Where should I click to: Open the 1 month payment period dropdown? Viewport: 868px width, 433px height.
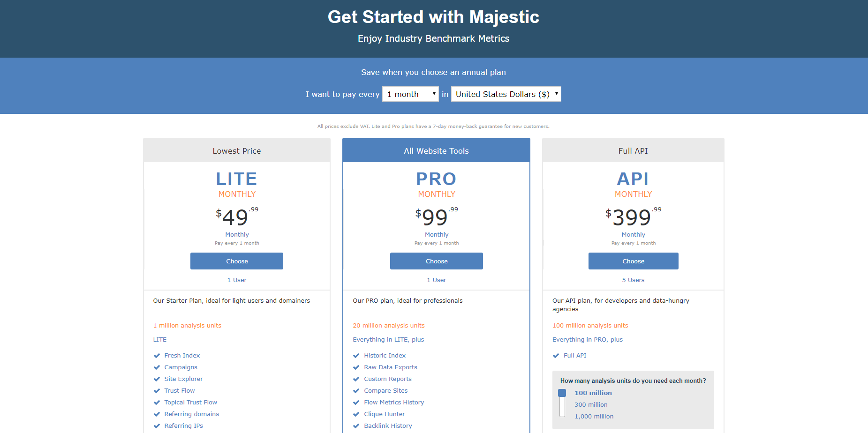coord(410,94)
